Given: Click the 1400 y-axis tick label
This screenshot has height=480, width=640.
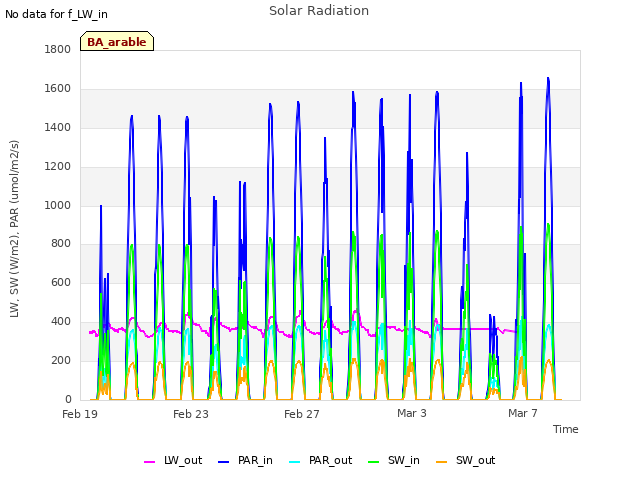Looking at the screenshot, I should [x=58, y=127].
